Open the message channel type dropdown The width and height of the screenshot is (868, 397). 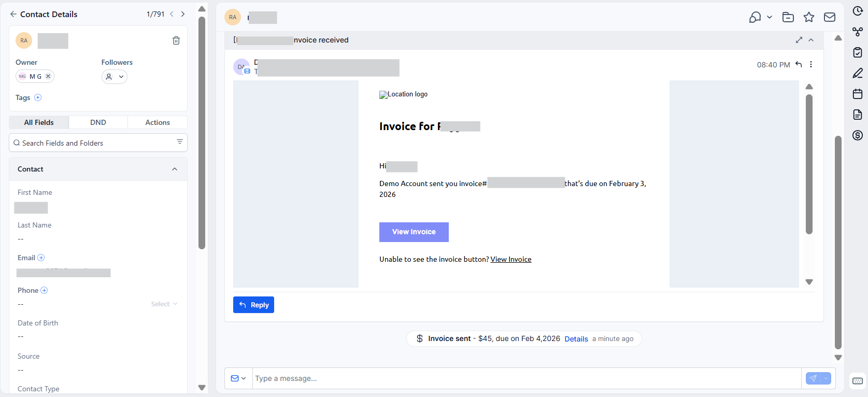tap(238, 378)
